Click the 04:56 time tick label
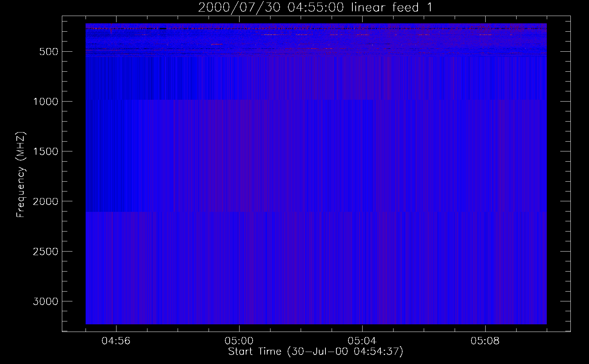This screenshot has height=364, width=589. pyautogui.click(x=116, y=341)
